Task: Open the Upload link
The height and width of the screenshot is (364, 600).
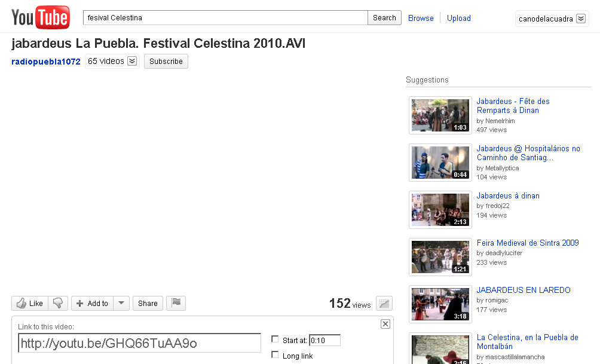Action: tap(459, 18)
